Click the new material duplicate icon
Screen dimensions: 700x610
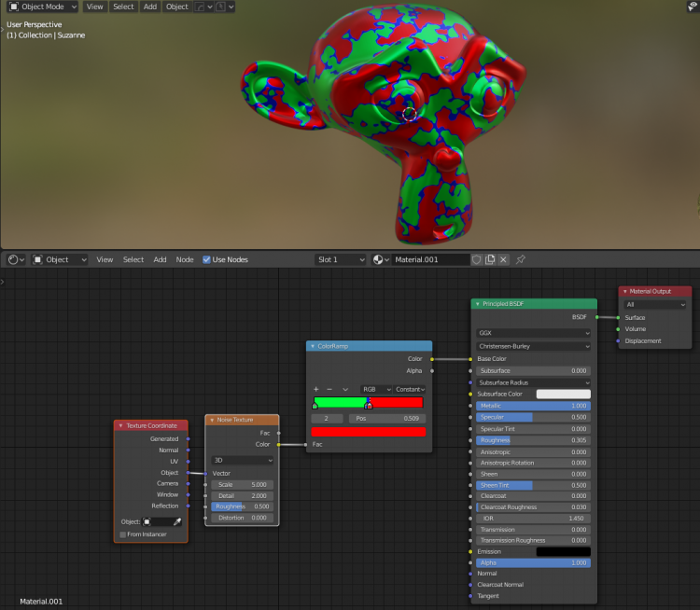coord(490,259)
